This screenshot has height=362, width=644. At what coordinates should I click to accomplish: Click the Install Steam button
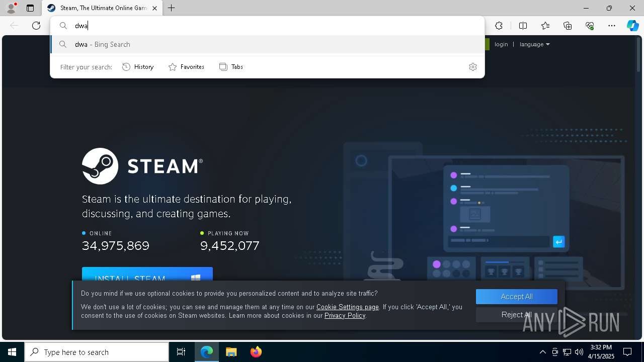click(x=147, y=275)
